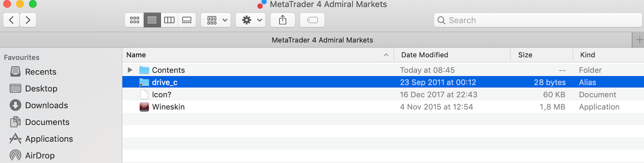The width and height of the screenshot is (644, 163).
Task: Go forward with the forward arrow
Action: [28, 20]
